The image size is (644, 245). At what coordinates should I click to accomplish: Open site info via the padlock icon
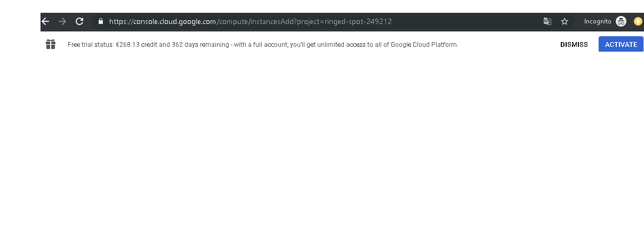100,22
